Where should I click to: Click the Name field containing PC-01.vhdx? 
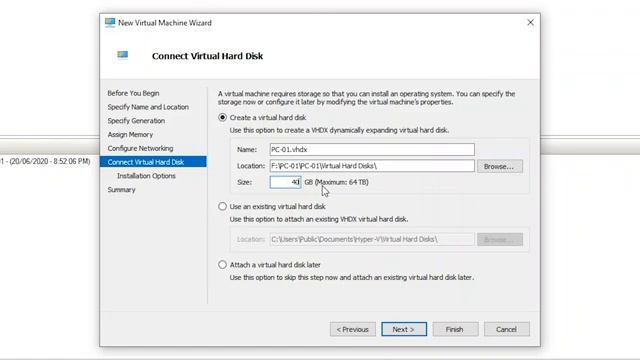point(372,149)
